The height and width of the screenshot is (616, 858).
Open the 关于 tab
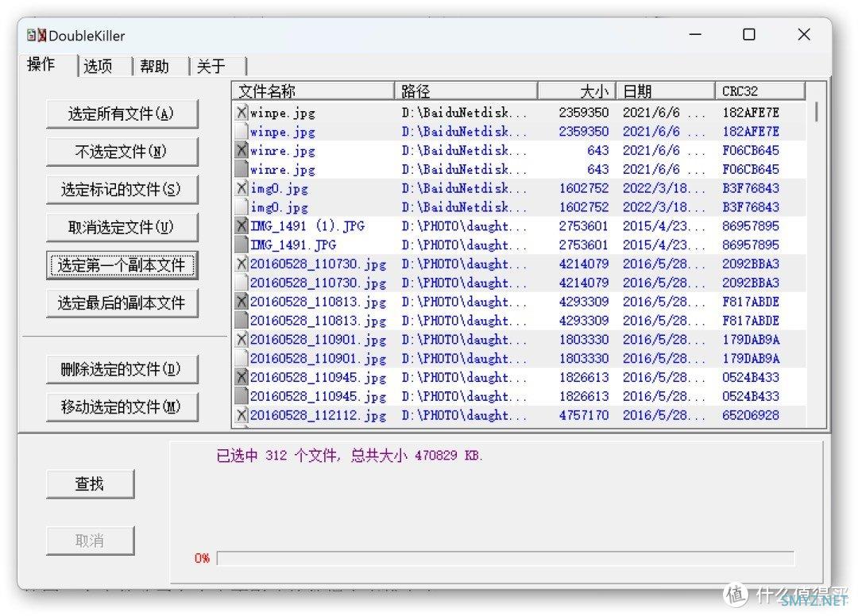click(211, 66)
